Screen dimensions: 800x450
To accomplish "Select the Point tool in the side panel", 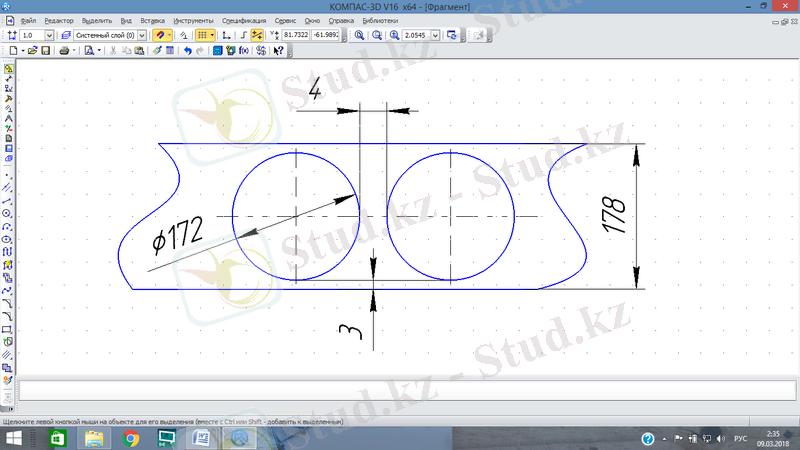I will (x=7, y=175).
